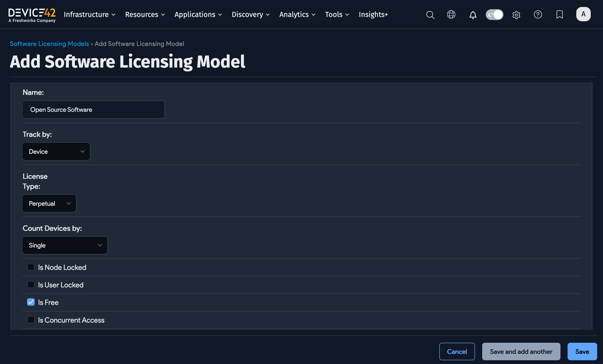Open the help menu
Viewport: 603px width, 364px height.
[538, 15]
